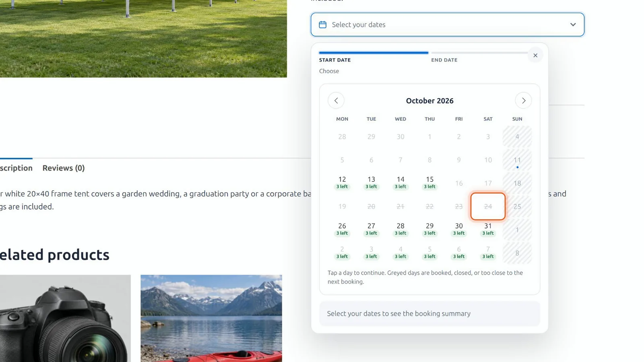The height and width of the screenshot is (362, 644).
Task: Pick November 7 with 3 left
Action: 488,253
